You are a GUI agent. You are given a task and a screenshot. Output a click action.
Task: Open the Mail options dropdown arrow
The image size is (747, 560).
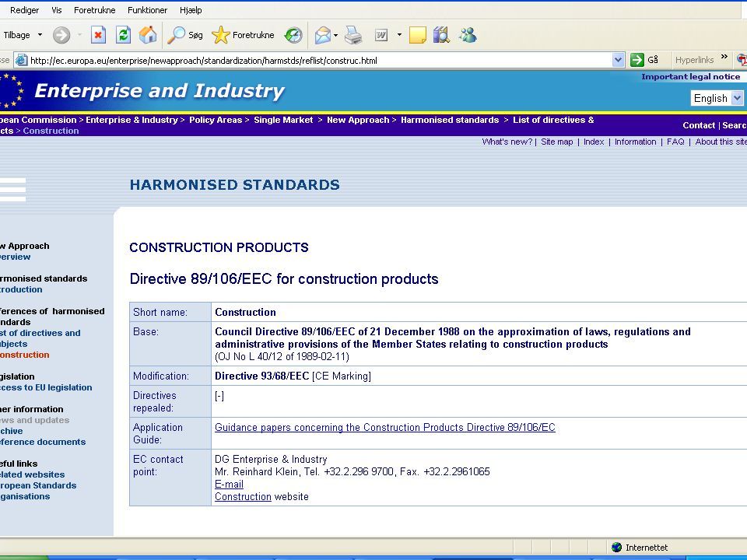click(x=336, y=35)
